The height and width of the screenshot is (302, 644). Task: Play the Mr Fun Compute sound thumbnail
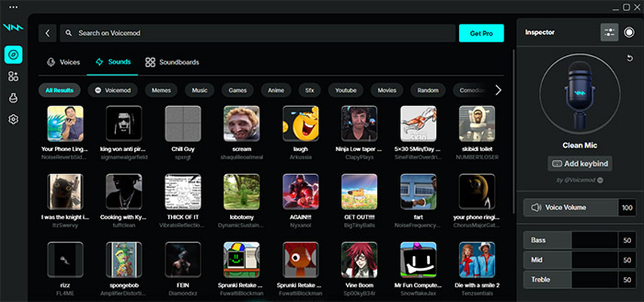pos(418,260)
